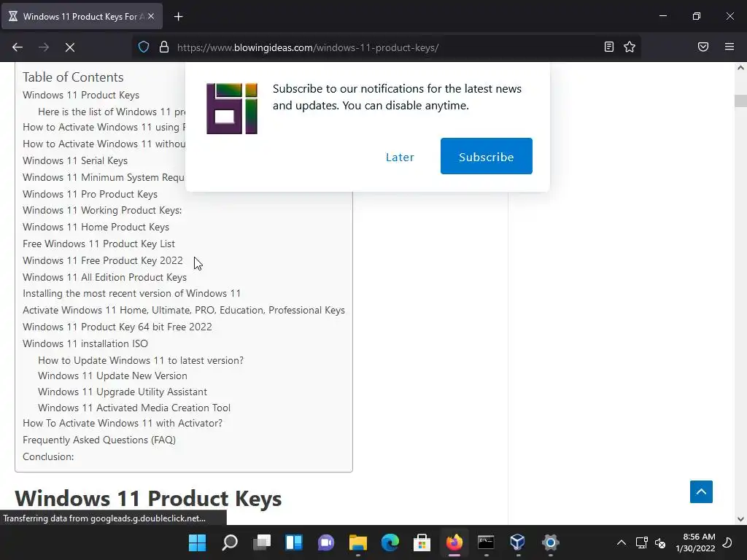Open Windows 11 Working Product Keys link
The height and width of the screenshot is (560, 747).
tap(102, 211)
